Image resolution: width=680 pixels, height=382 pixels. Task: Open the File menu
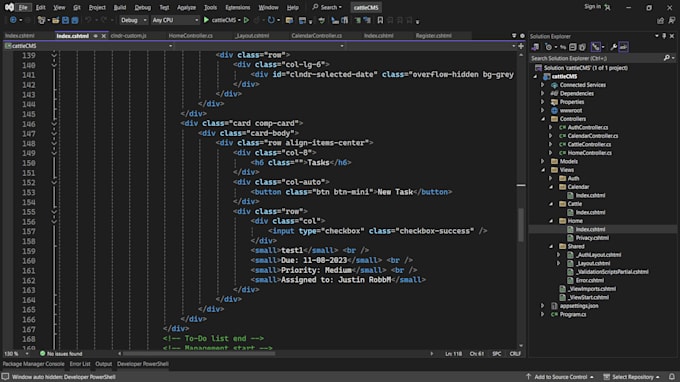23,7
